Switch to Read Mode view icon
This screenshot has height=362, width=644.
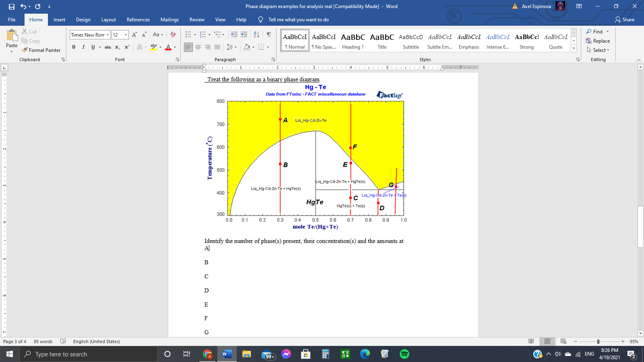click(531, 341)
